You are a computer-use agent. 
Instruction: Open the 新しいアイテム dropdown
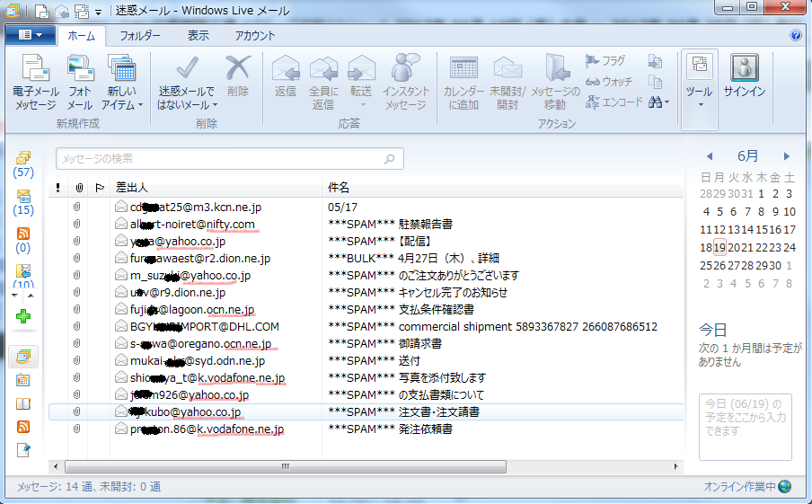point(121,82)
